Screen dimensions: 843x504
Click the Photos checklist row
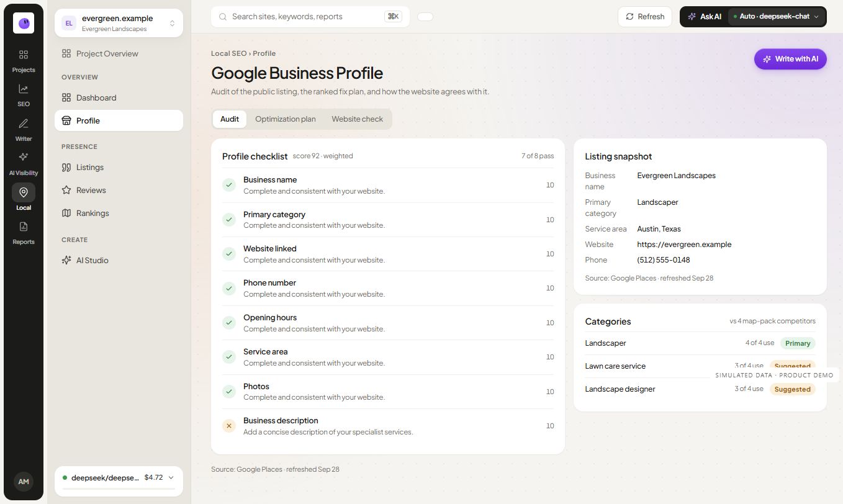click(x=388, y=392)
